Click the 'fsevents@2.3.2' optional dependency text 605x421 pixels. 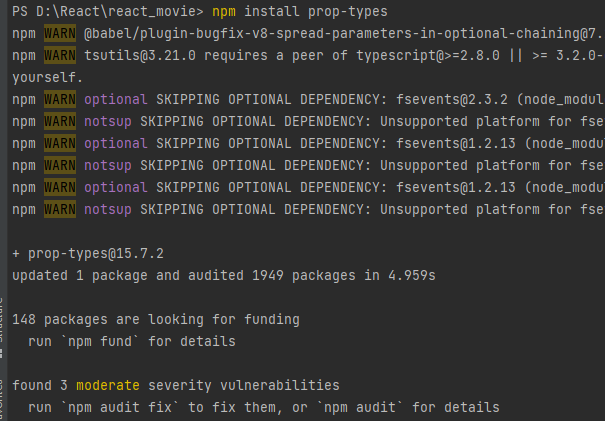452,100
